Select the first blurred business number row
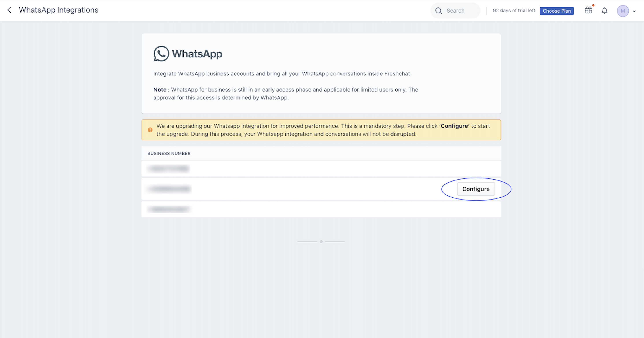The image size is (644, 338). click(168, 169)
